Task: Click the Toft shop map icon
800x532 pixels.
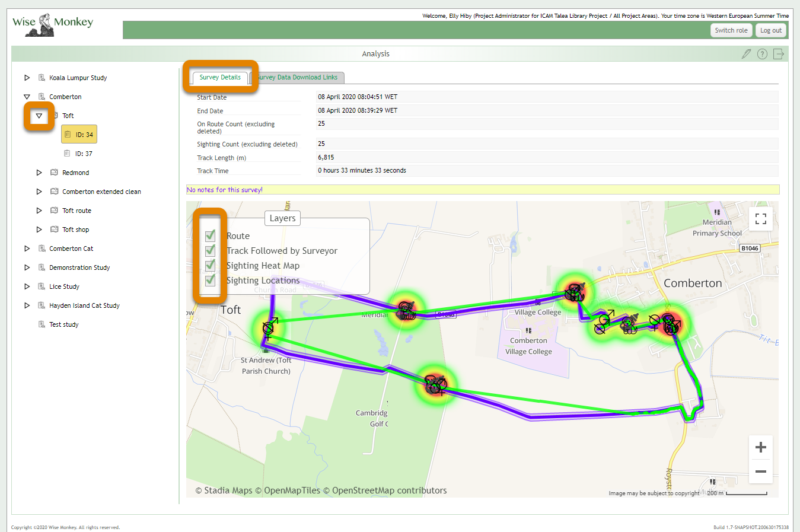Action: coord(55,230)
